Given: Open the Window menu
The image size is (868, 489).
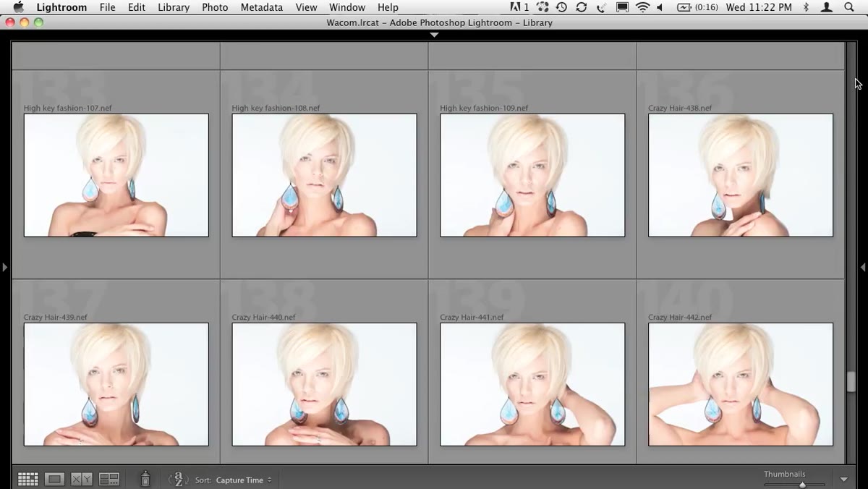Looking at the screenshot, I should click(x=347, y=7).
